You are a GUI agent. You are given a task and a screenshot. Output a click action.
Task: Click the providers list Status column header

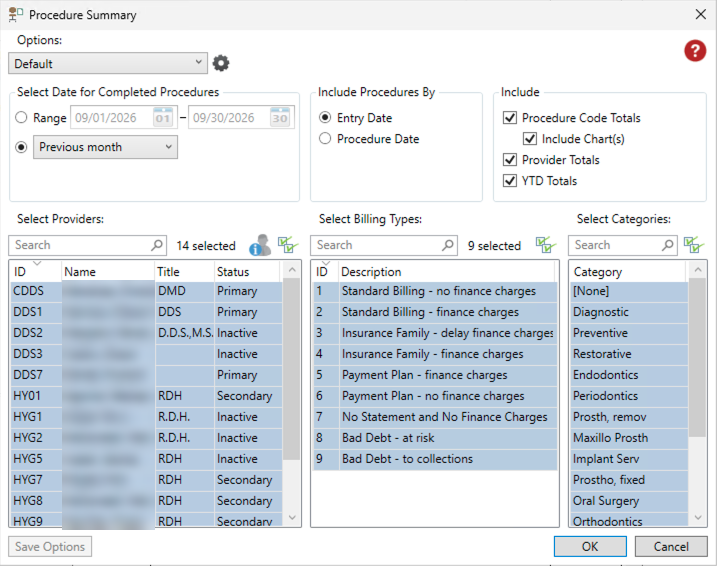coord(247,272)
